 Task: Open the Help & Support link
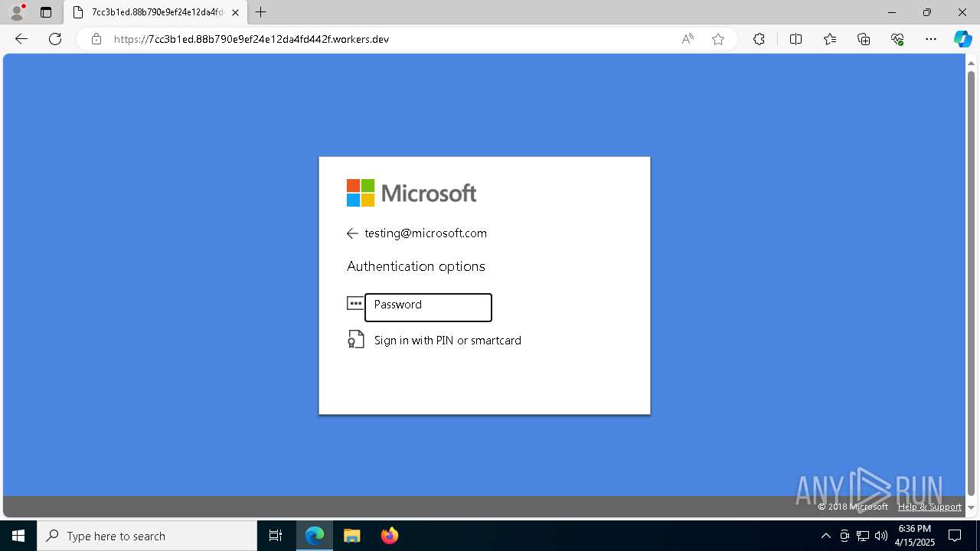point(929,507)
